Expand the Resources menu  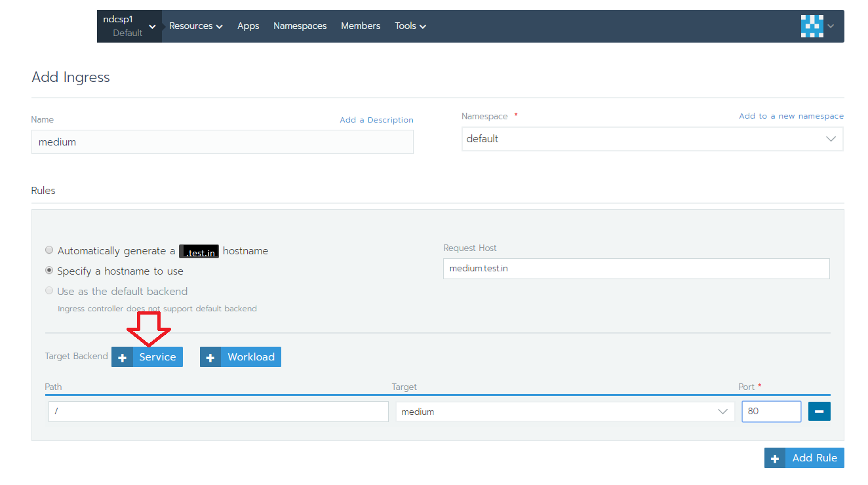[196, 26]
